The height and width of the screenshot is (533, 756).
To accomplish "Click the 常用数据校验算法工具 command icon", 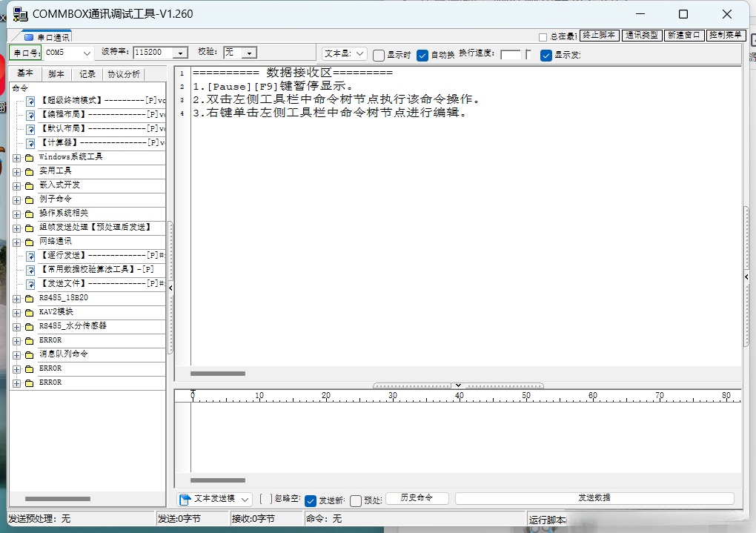I will pos(30,270).
